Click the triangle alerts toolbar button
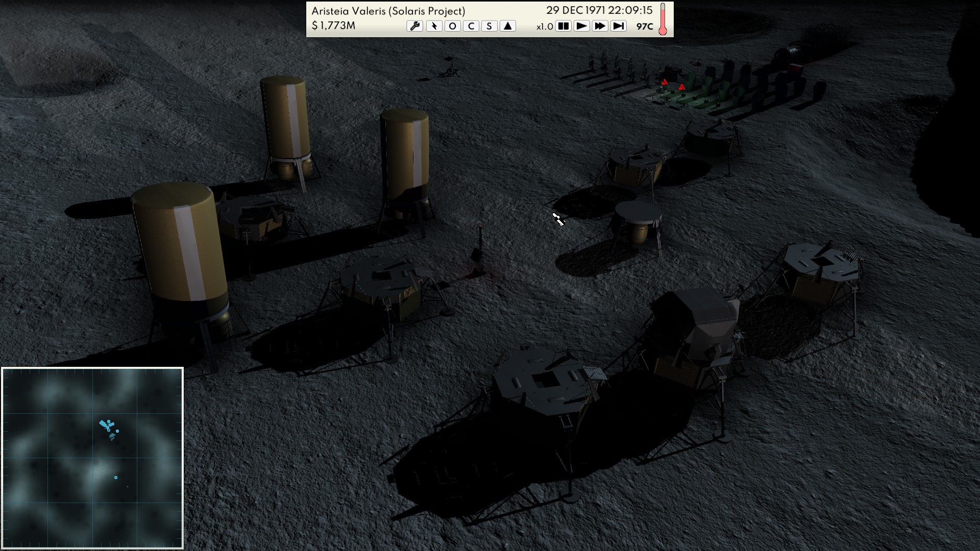Viewport: 980px width, 551px height. point(507,26)
